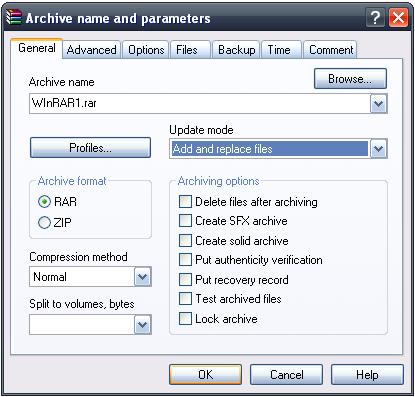Viewport: 415px width, 397px height.
Task: Click the question mark help button in title bar
Action: [x=375, y=17]
